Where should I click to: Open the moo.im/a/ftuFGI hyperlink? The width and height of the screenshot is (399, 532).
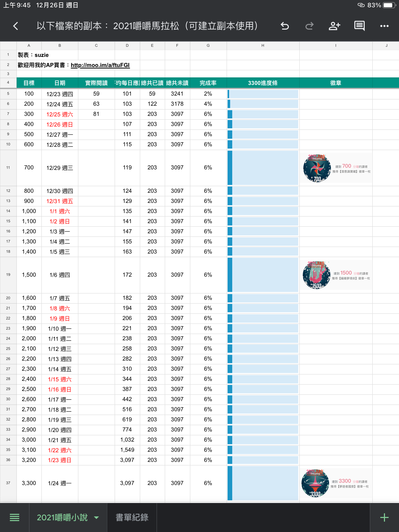pyautogui.click(x=100, y=65)
